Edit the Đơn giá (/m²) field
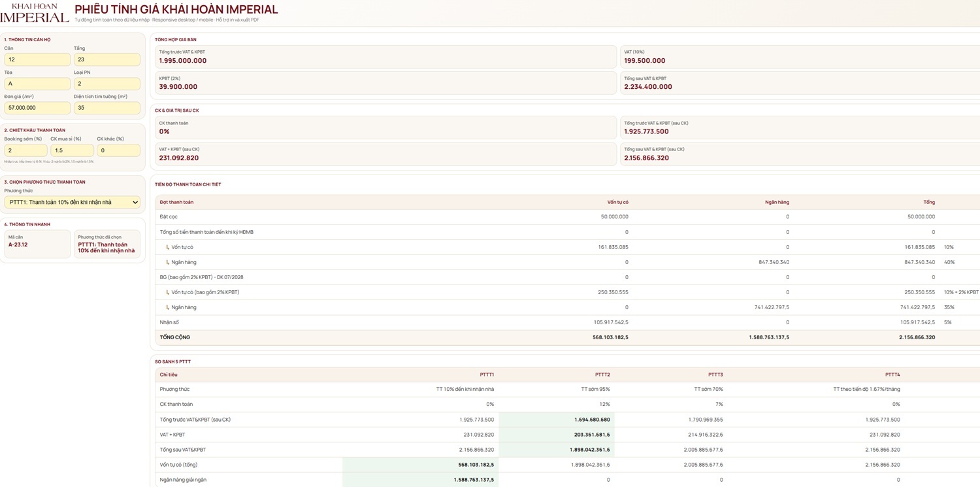980x487 pixels. [37, 108]
